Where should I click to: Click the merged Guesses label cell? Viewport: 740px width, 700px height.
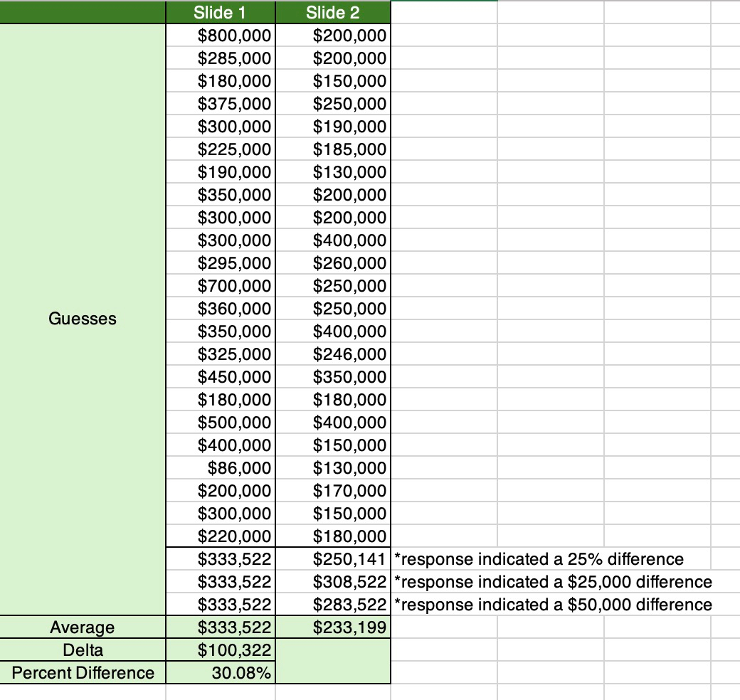click(x=83, y=319)
